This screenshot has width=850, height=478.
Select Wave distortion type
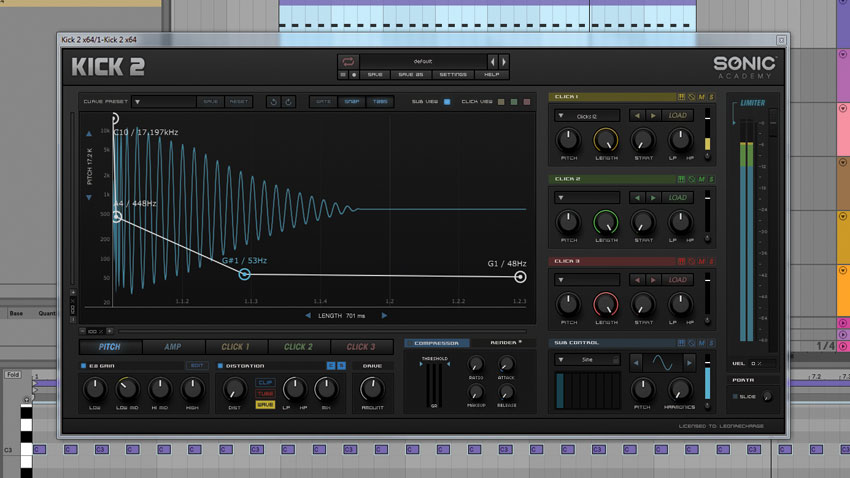265,405
